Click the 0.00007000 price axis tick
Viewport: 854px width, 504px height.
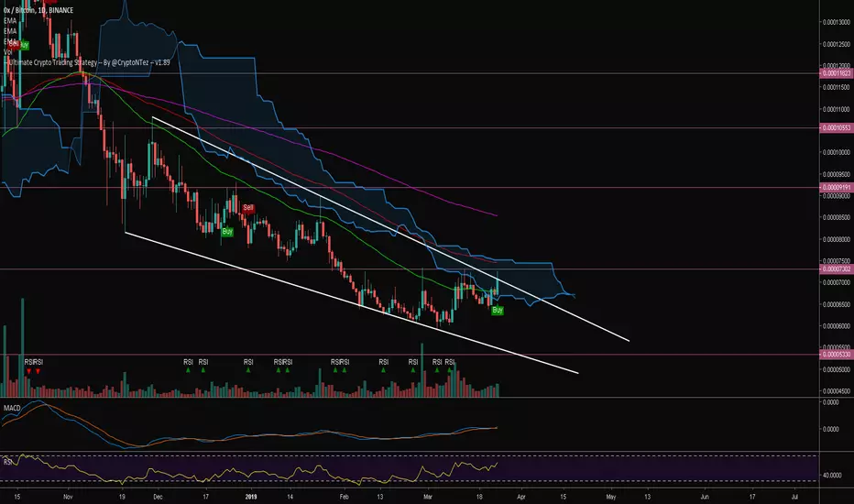[837, 282]
